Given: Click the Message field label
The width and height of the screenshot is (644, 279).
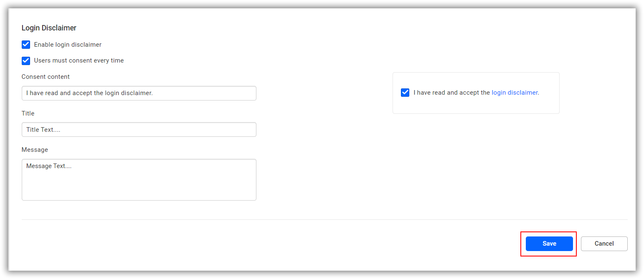Looking at the screenshot, I should point(35,149).
